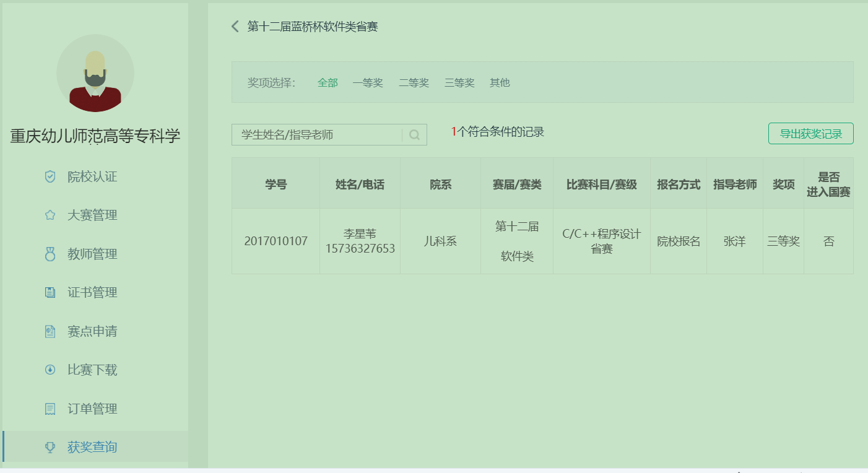Click the 姓名/电话 column header
This screenshot has height=473, width=868.
(x=360, y=184)
